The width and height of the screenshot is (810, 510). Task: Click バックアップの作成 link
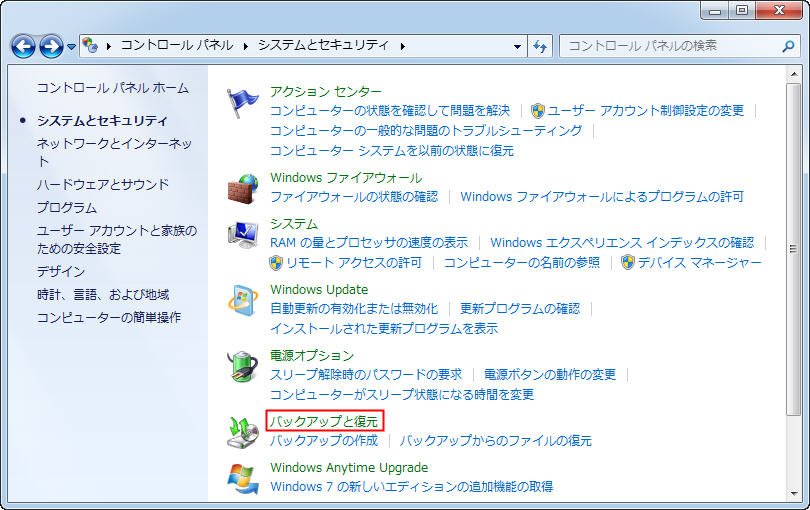pos(324,441)
